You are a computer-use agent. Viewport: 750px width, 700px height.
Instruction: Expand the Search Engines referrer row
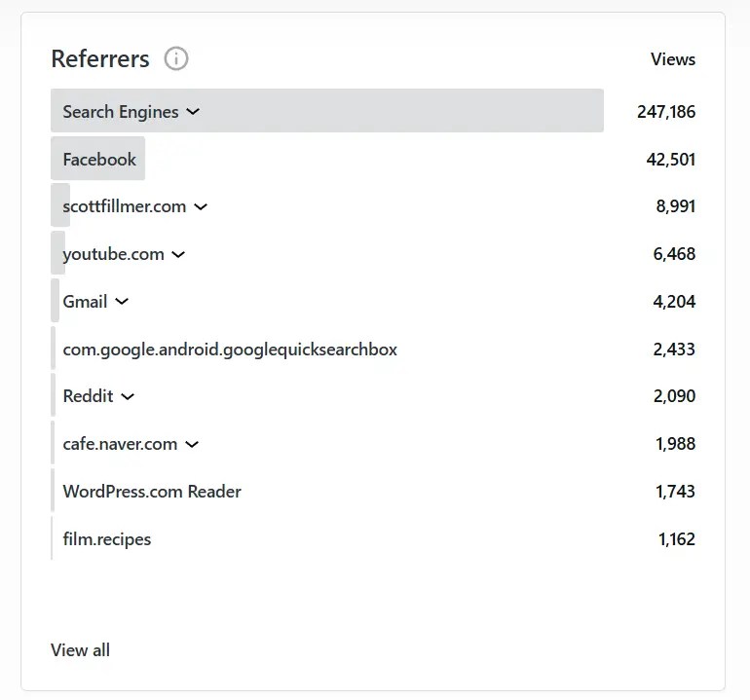click(193, 111)
